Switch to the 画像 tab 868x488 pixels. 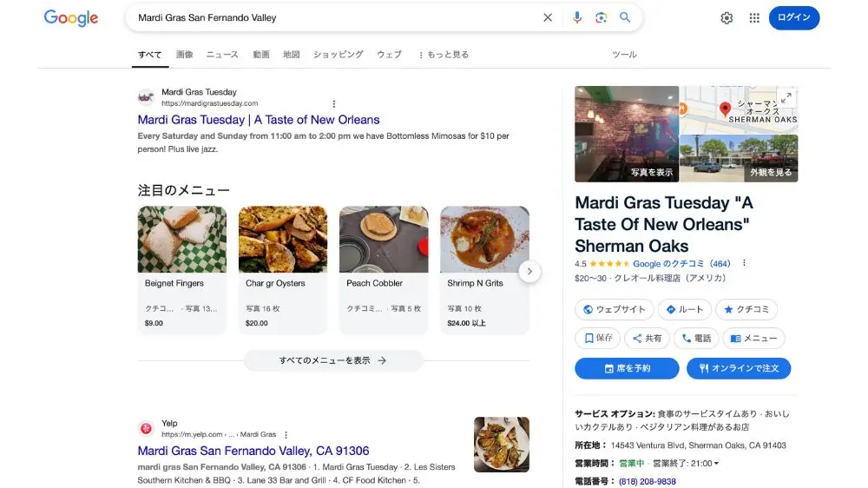[184, 55]
